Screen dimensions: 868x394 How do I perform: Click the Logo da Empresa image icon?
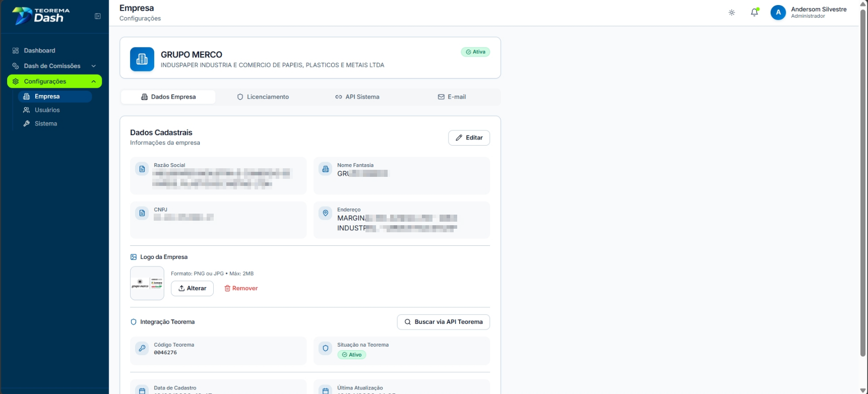(x=134, y=257)
